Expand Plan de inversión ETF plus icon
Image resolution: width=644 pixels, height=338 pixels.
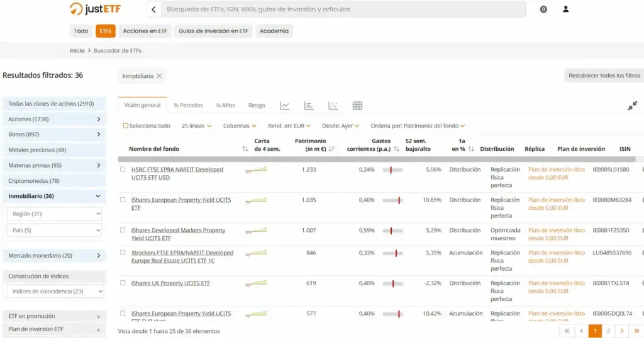pos(98,330)
